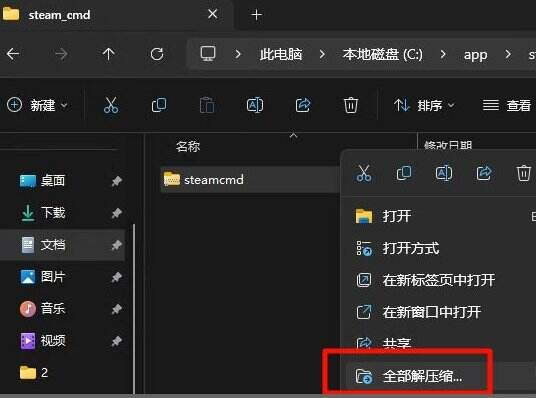Click the Cut scissors icon in toolbar

point(111,105)
